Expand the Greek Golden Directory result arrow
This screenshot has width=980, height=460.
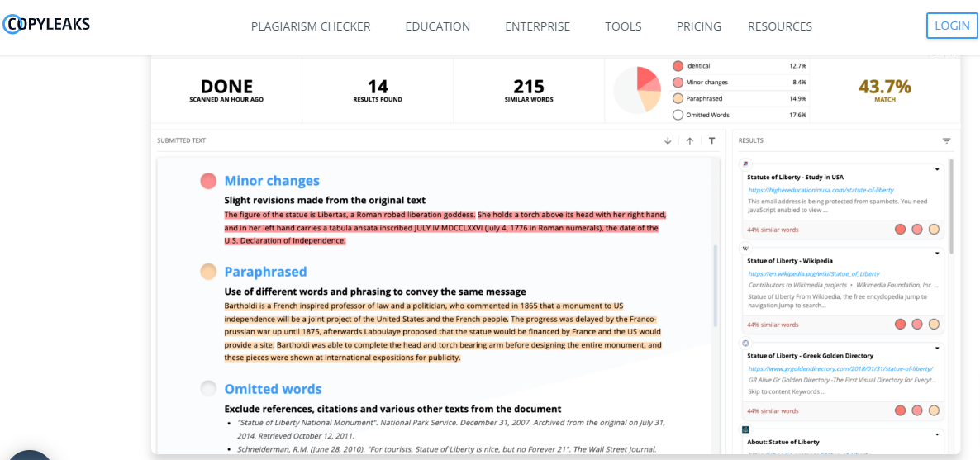tap(937, 349)
